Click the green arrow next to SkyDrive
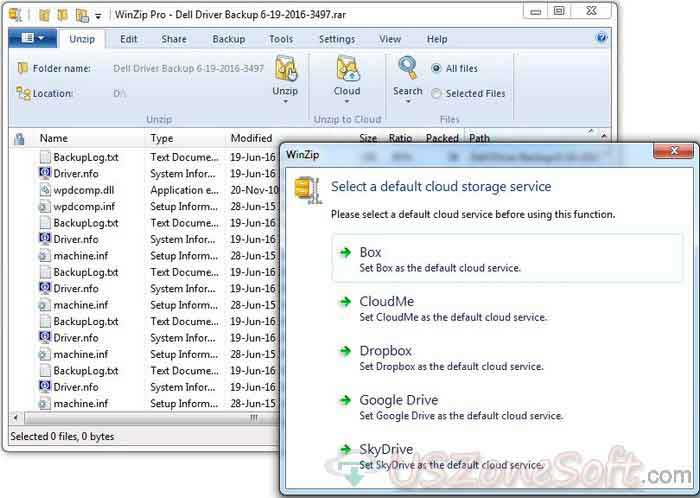The height and width of the screenshot is (498, 700). pos(345,449)
